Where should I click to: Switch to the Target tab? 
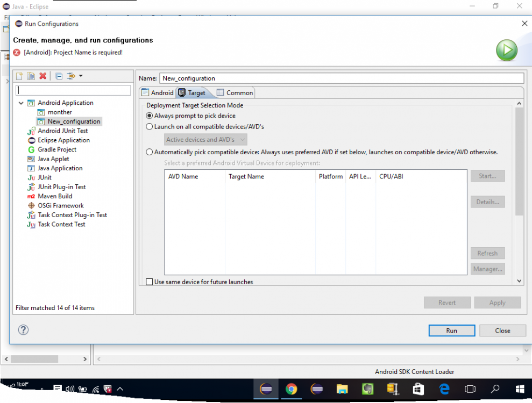click(x=193, y=92)
